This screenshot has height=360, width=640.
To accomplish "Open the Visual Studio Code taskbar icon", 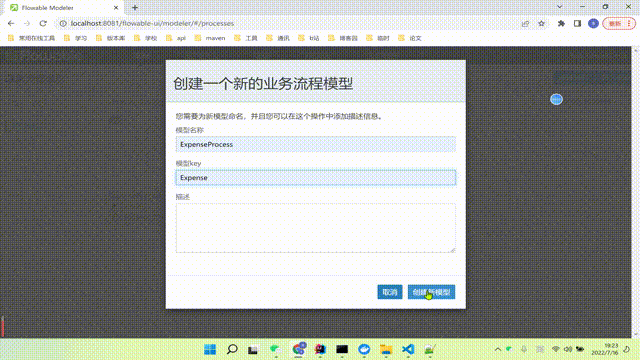I will (x=408, y=349).
